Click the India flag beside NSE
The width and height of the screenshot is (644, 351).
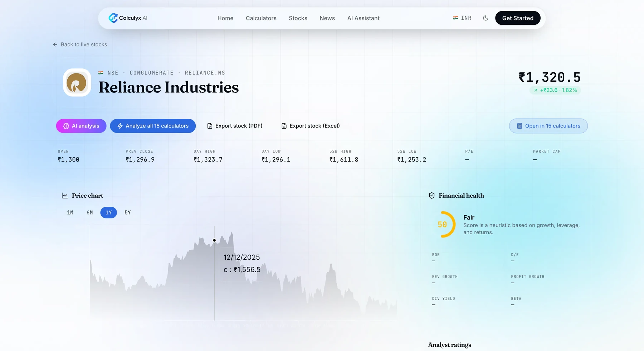pyautogui.click(x=101, y=73)
